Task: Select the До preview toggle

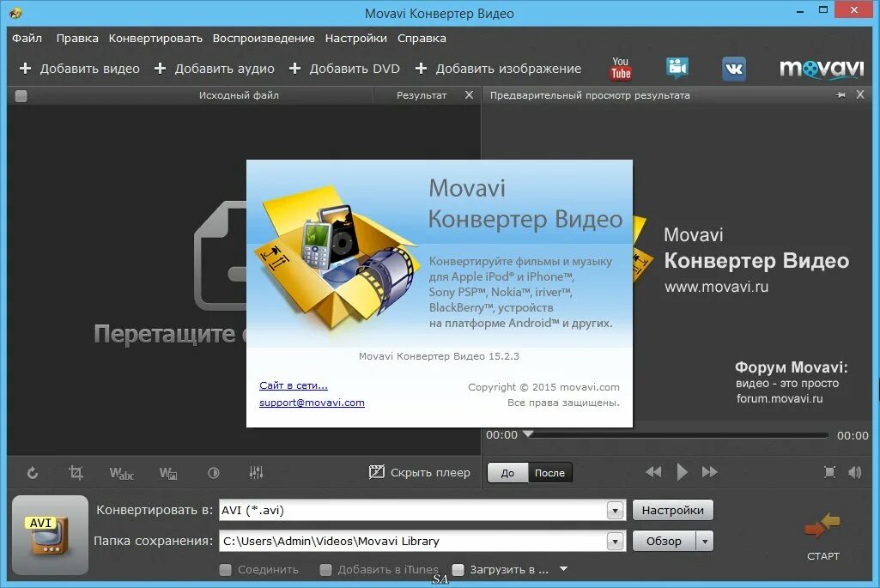Action: click(507, 472)
